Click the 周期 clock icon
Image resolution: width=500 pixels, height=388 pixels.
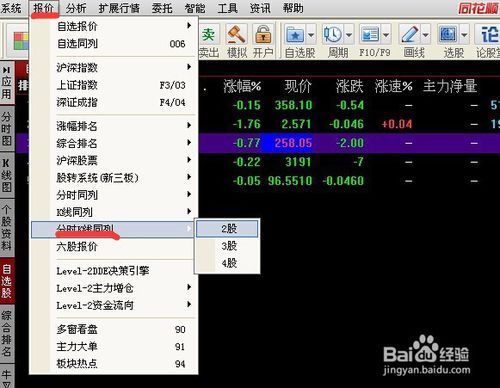(x=333, y=35)
